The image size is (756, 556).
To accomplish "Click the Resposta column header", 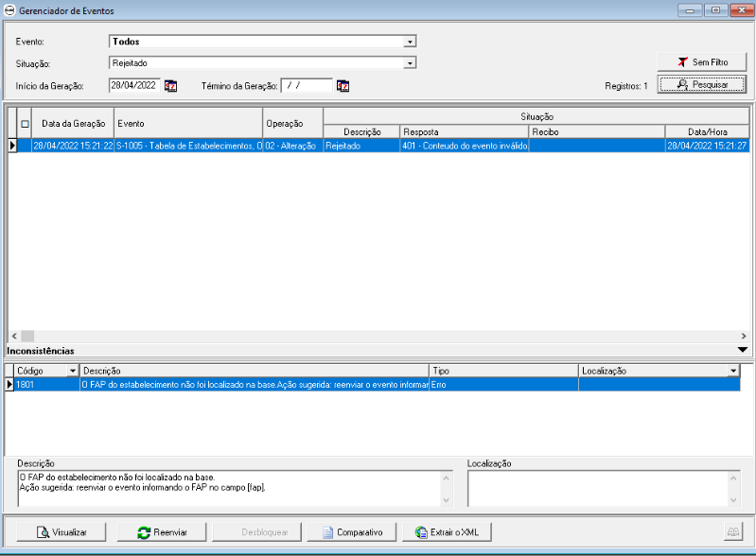I will [464, 131].
